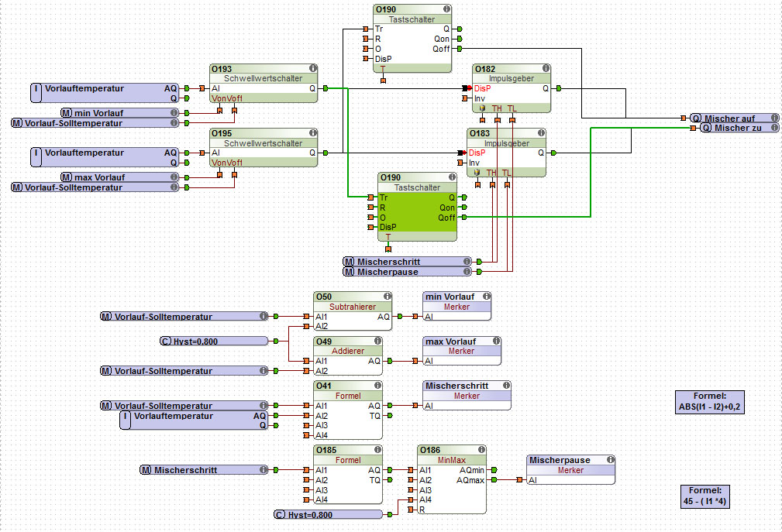Open info icon on O193 Schwellwertschalter block

coord(312,68)
